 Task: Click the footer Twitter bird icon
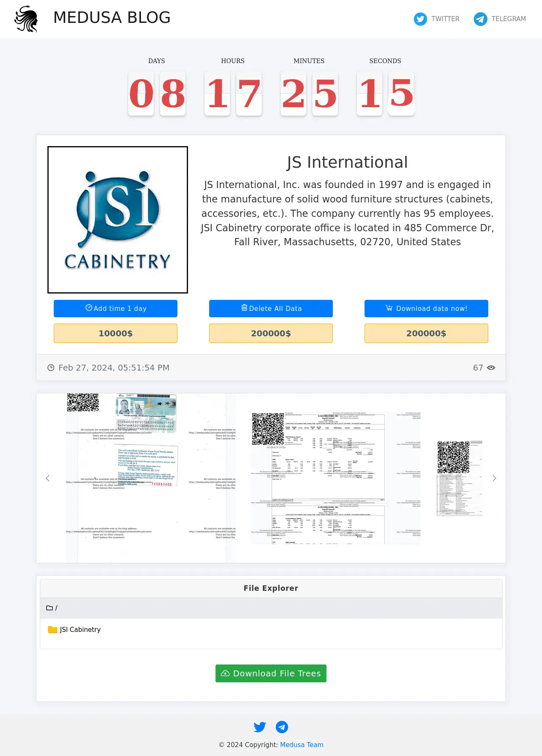pyautogui.click(x=260, y=727)
